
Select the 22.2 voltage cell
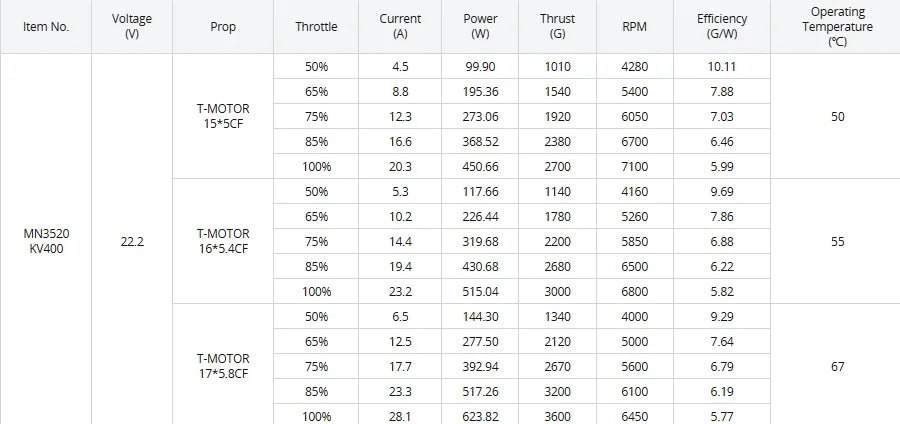tap(132, 242)
